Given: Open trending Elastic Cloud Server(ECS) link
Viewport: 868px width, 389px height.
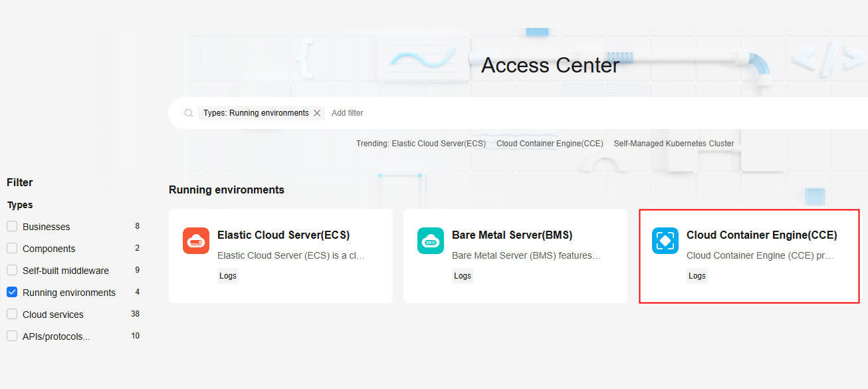Looking at the screenshot, I should point(439,144).
